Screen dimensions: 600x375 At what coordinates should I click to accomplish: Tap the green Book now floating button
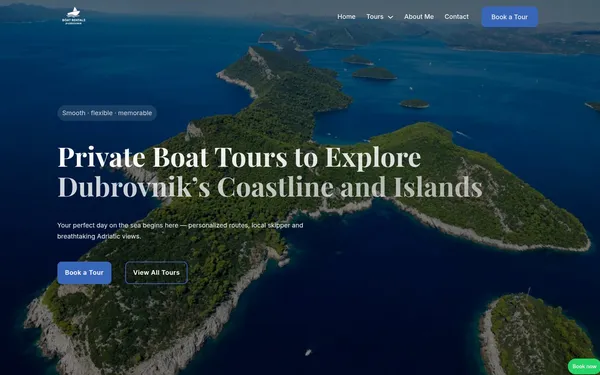click(x=584, y=367)
